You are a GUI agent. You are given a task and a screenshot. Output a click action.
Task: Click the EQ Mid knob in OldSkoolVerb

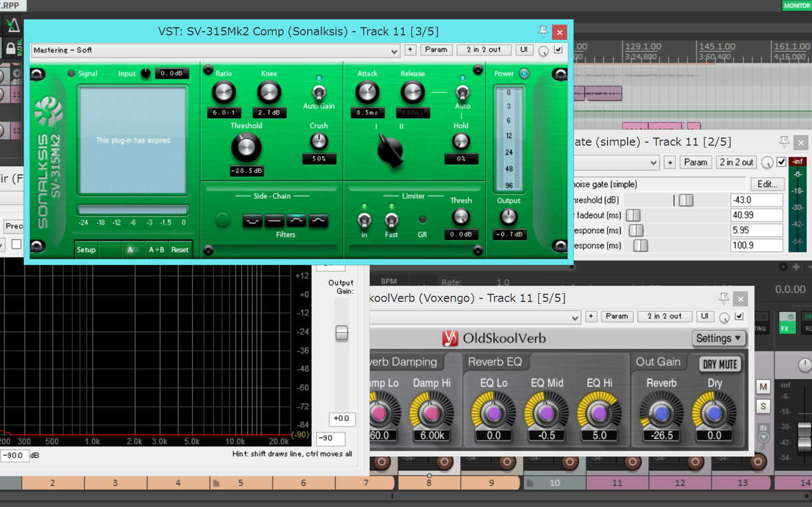pos(546,414)
